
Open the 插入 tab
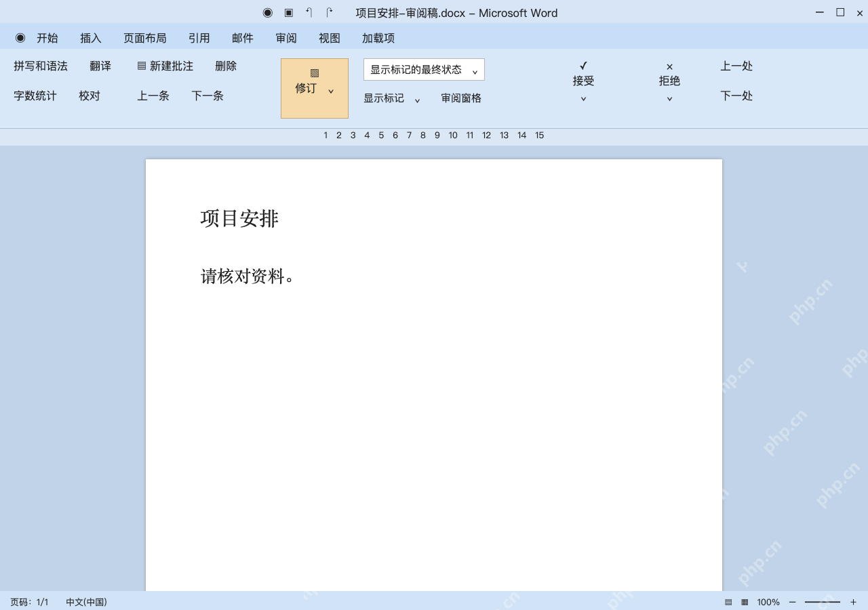click(x=91, y=38)
